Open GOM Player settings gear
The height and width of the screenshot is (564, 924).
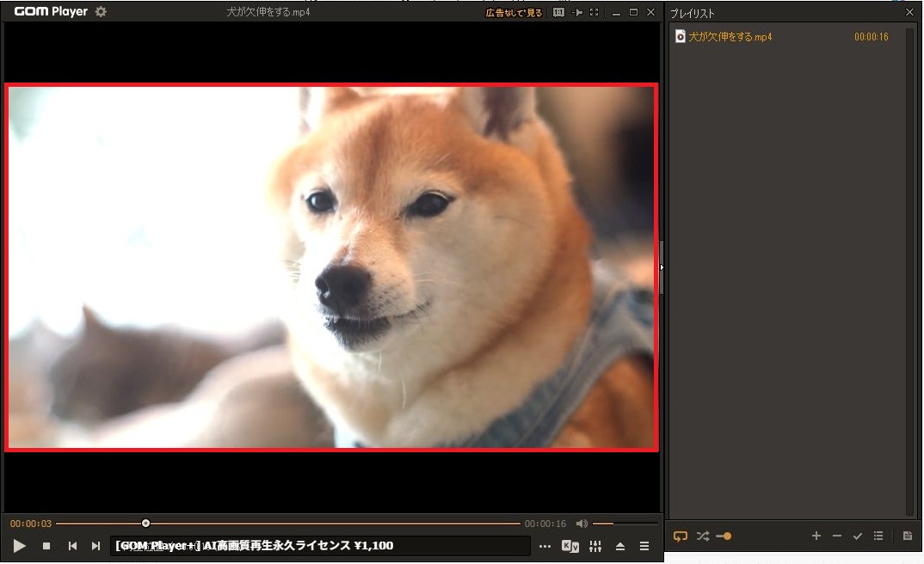coord(101,12)
